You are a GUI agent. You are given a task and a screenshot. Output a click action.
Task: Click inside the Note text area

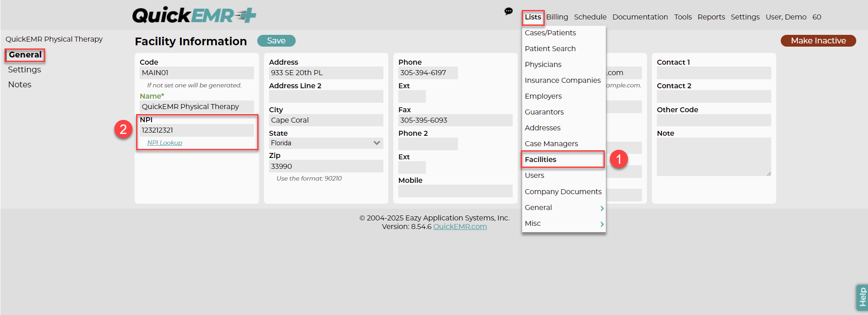[714, 157]
